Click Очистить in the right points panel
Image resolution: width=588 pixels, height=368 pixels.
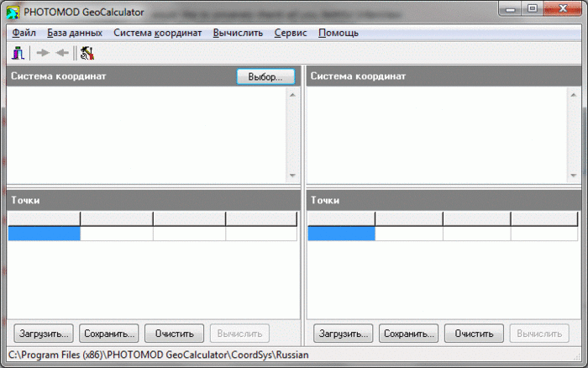[474, 334]
